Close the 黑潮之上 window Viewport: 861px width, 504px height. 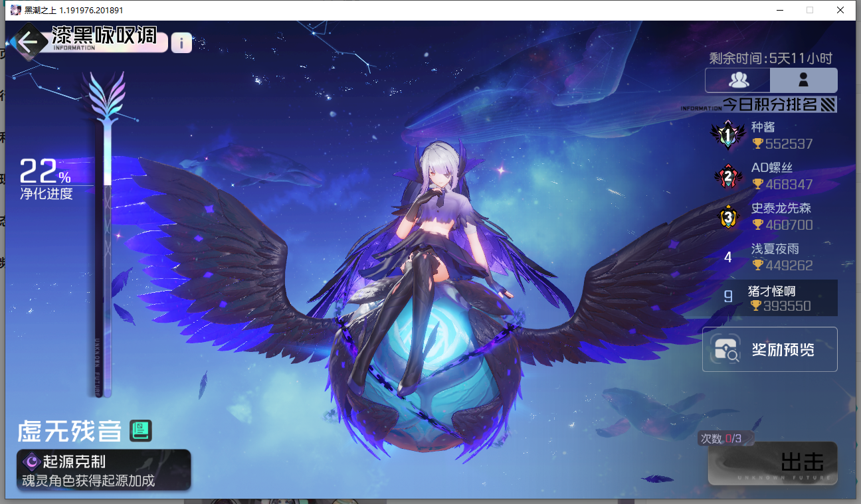point(840,10)
